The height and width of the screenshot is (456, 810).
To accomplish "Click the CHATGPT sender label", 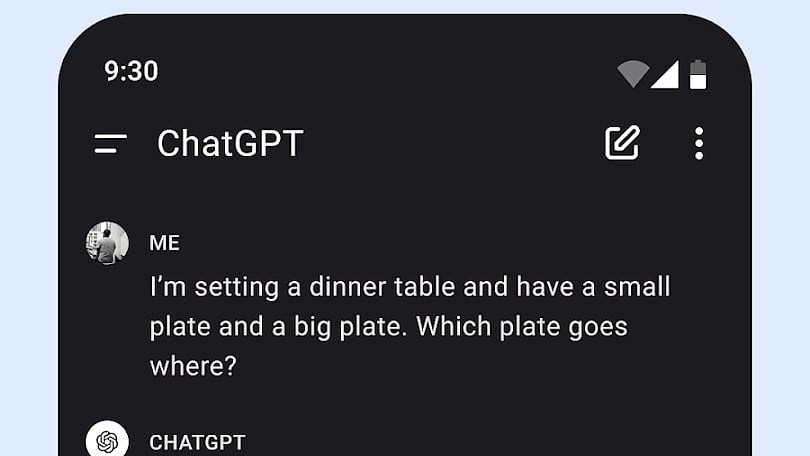I will [197, 443].
